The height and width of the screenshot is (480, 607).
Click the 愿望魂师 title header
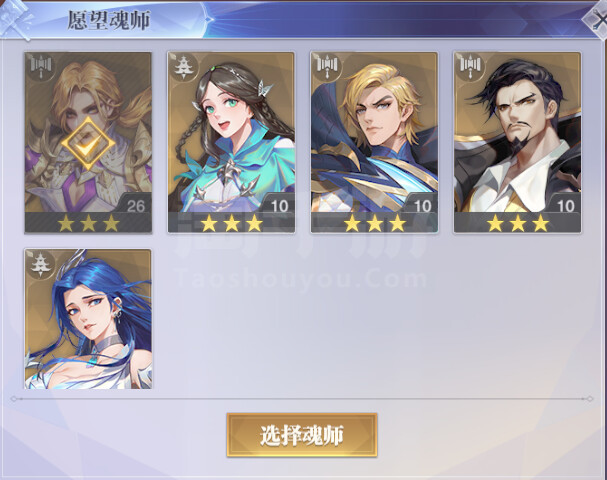point(108,20)
